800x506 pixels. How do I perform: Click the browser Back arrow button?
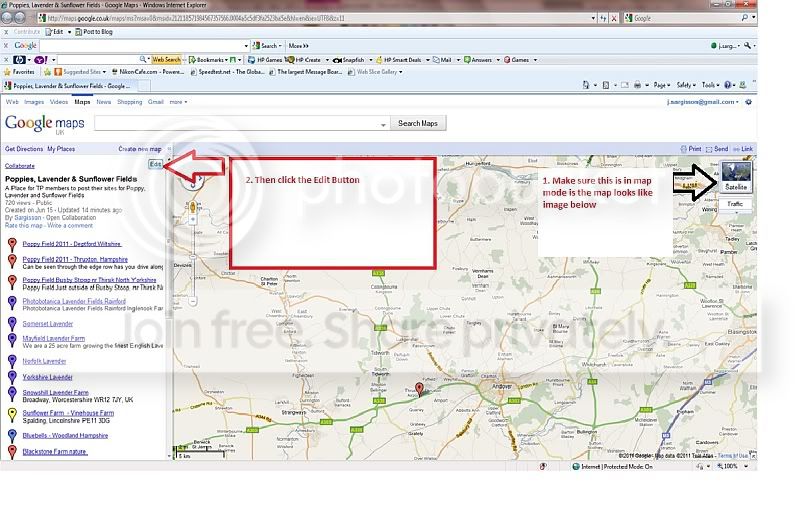click(7, 17)
